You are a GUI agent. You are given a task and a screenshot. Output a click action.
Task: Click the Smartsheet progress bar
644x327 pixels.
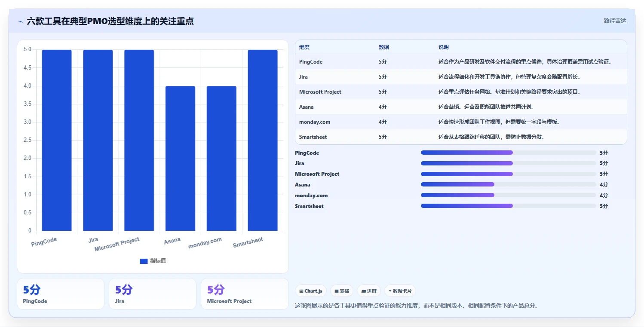point(509,206)
